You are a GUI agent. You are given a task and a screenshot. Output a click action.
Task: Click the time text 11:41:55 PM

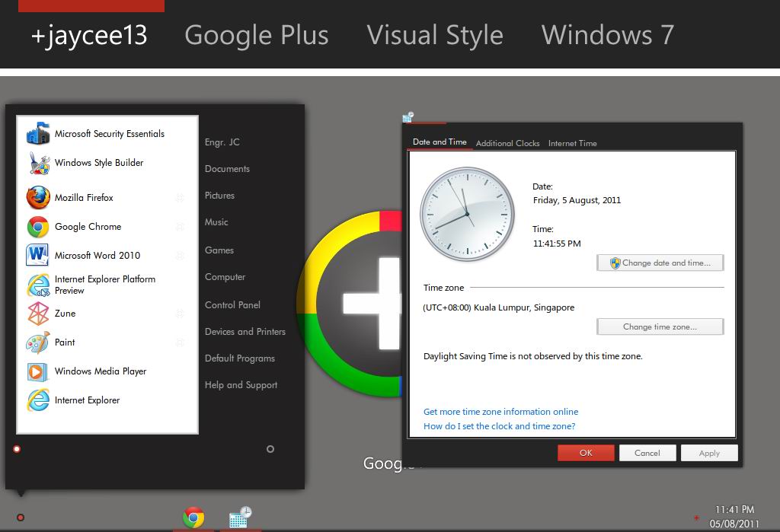click(x=557, y=244)
